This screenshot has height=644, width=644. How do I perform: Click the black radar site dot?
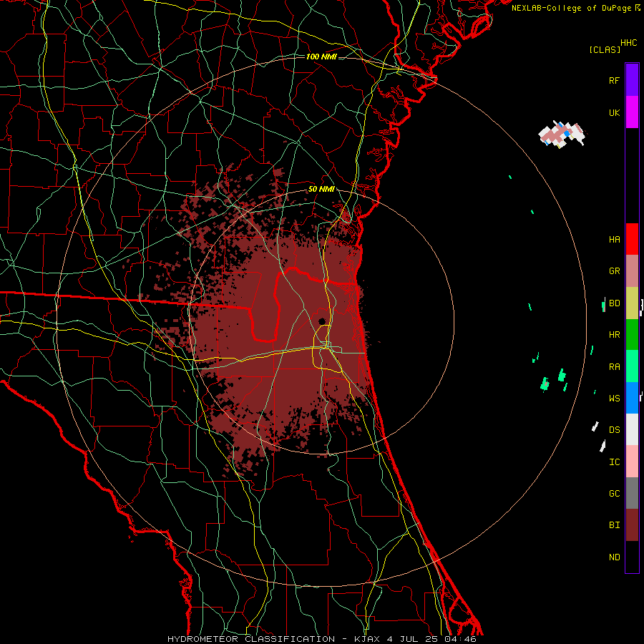(x=322, y=321)
